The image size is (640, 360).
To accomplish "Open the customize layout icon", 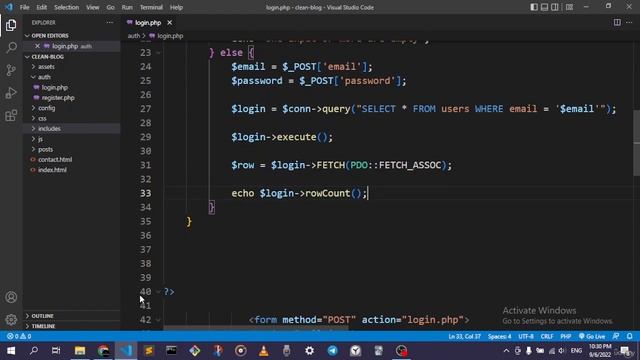I will [569, 7].
